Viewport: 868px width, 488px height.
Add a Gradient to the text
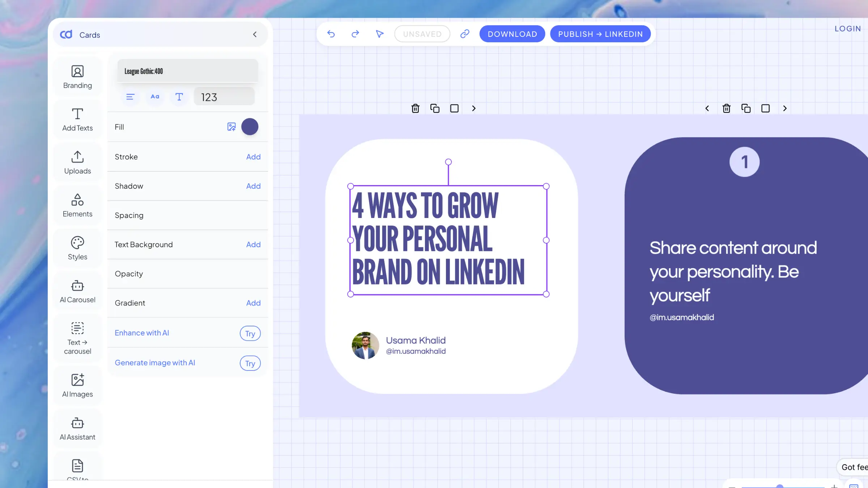tap(253, 303)
